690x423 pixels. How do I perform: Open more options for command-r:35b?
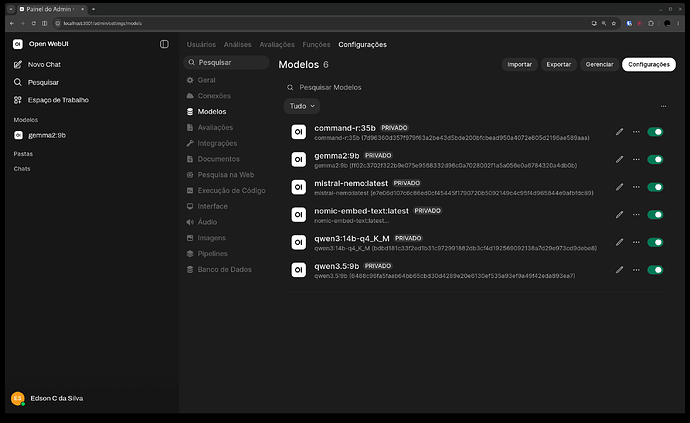point(636,132)
